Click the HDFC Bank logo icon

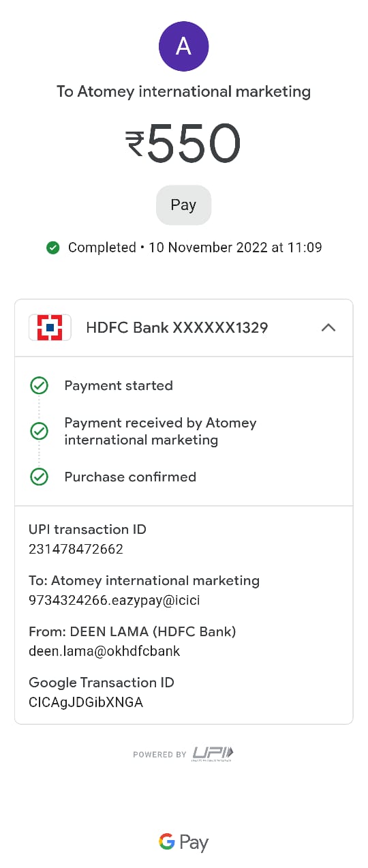(x=50, y=327)
